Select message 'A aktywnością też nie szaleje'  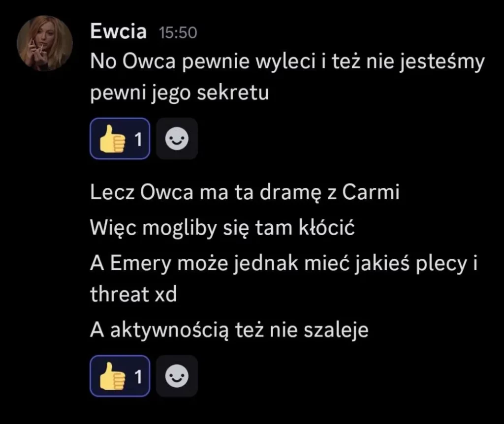pos(229,330)
